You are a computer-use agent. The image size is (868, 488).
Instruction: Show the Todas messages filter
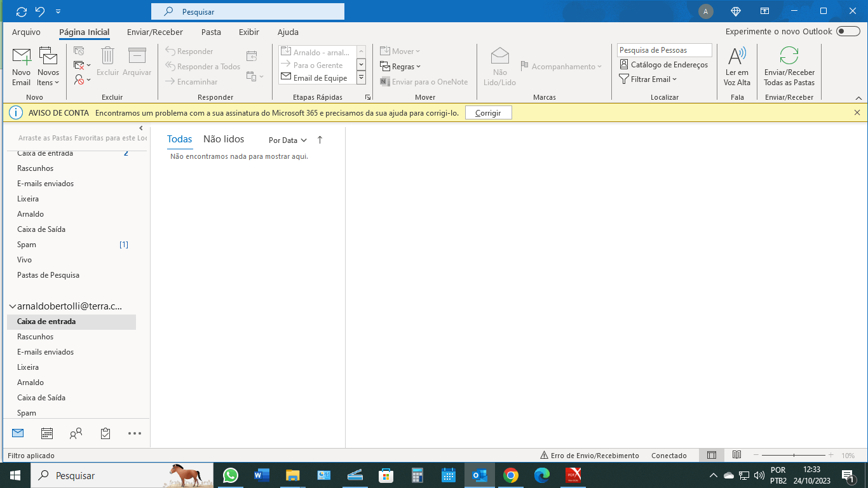point(180,139)
